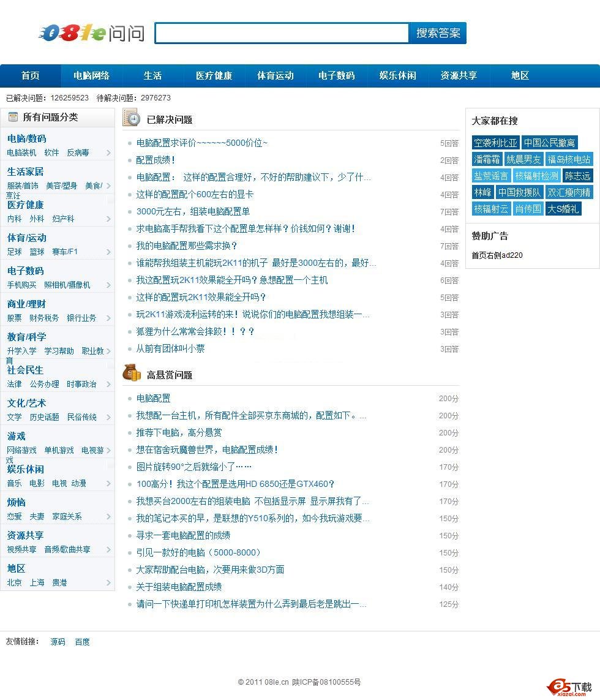This screenshot has width=600, height=700.
Task: Click the 08le问问 site logo
Action: (91, 33)
